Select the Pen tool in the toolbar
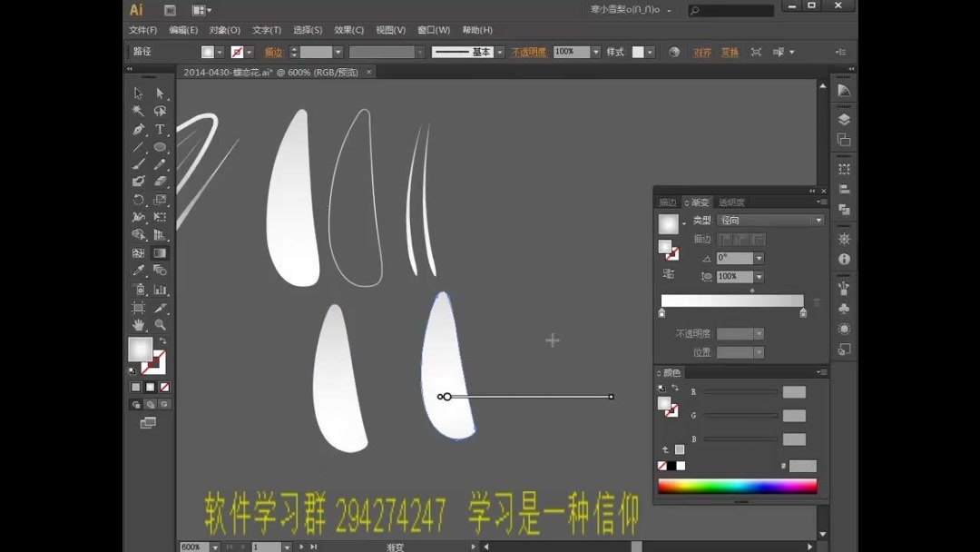The width and height of the screenshot is (980, 552). pos(138,130)
